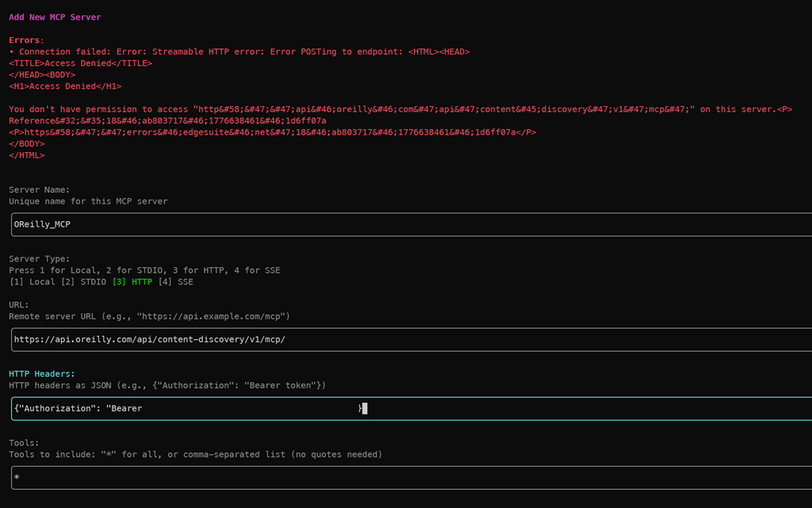Click the cyan "HTTP Headers:" label

click(x=41, y=373)
